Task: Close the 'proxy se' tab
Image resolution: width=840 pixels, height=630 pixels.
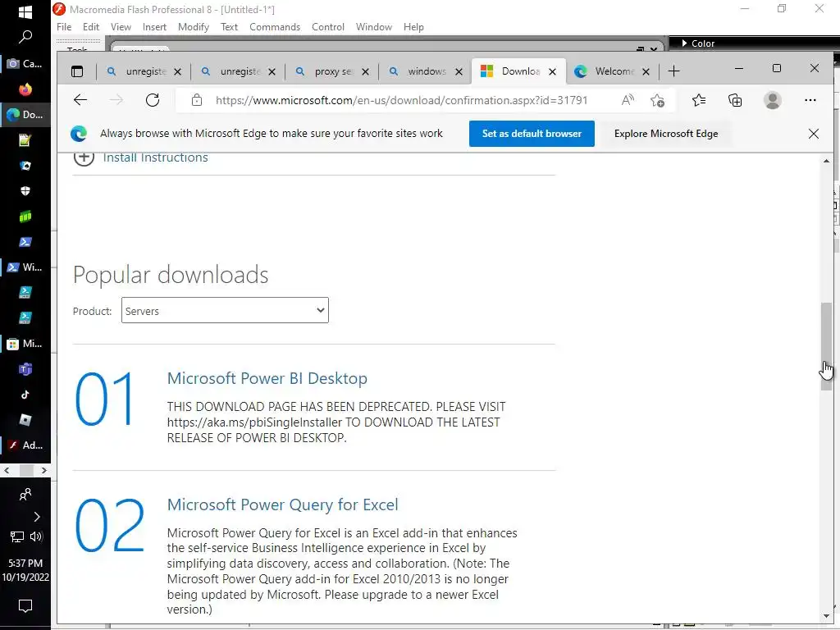Action: click(365, 72)
